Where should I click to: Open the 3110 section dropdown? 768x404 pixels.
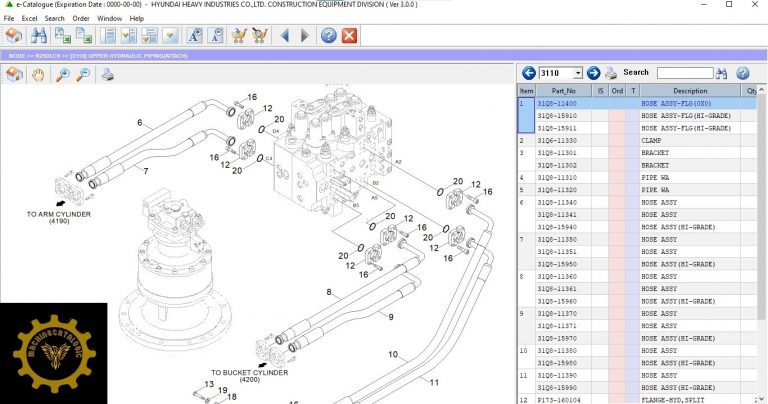click(578, 73)
